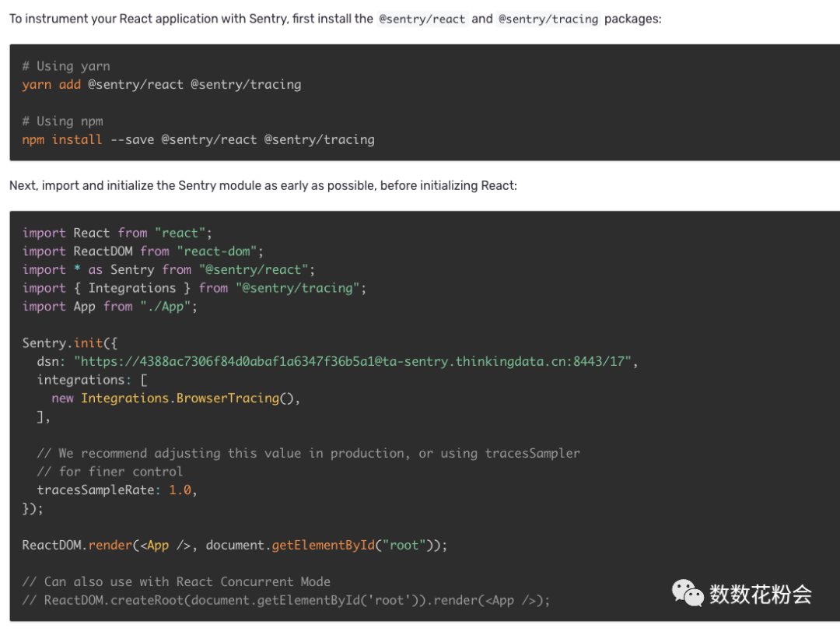Click the 'Can also use with React Concurrent Mode' comment
Image resolution: width=840 pixels, height=632 pixels.
point(177,581)
